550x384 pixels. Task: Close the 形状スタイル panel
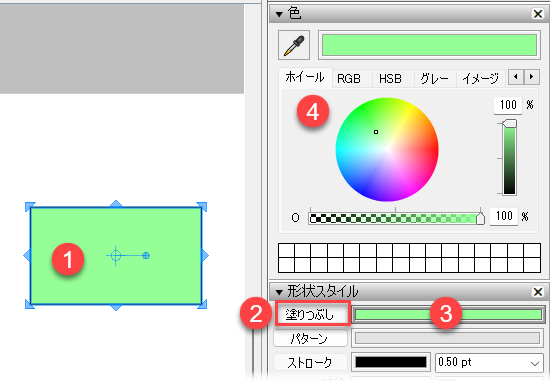point(538,291)
